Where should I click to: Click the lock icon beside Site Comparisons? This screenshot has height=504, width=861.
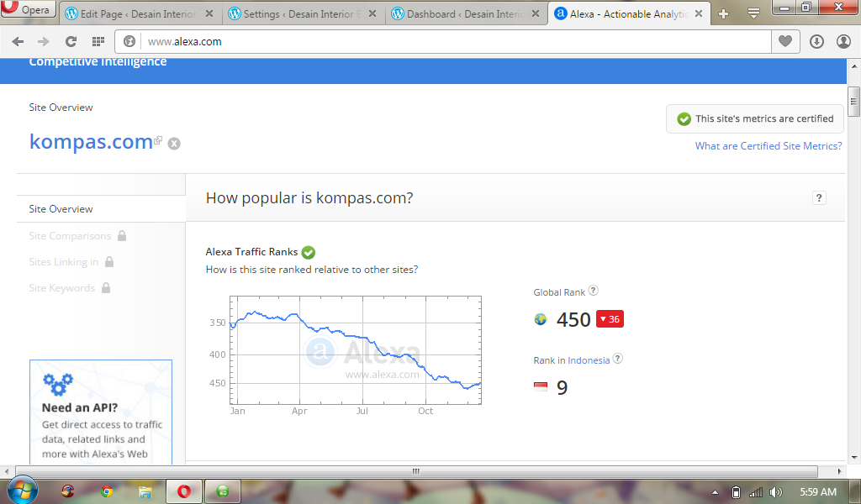click(122, 235)
